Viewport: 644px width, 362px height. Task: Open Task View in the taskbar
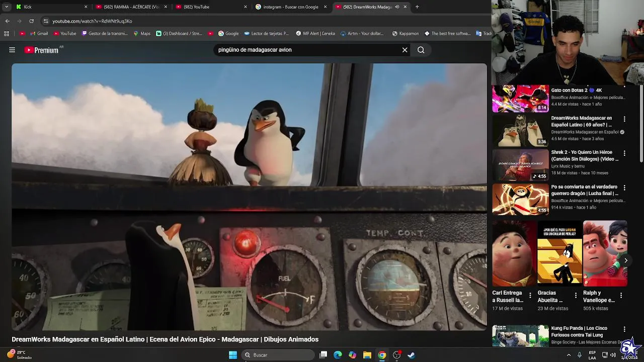[x=323, y=355]
